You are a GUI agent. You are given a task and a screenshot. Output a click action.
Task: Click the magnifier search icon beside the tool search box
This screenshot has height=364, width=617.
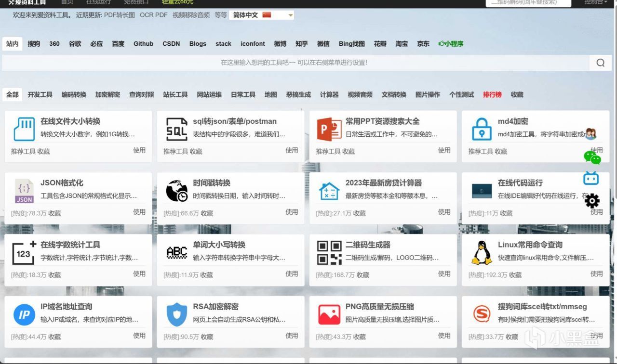[600, 63]
